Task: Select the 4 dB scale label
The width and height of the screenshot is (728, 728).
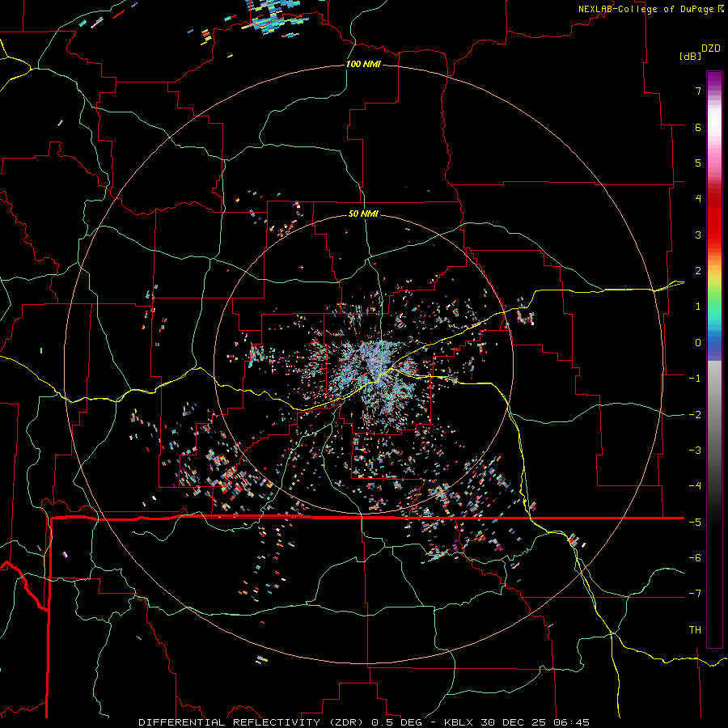Action: [698, 199]
